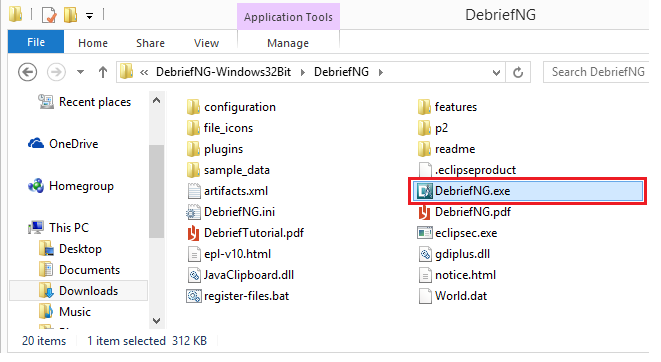Image resolution: width=661 pixels, height=362 pixels.
Task: Select the p2 folder icon
Action: coord(424,128)
